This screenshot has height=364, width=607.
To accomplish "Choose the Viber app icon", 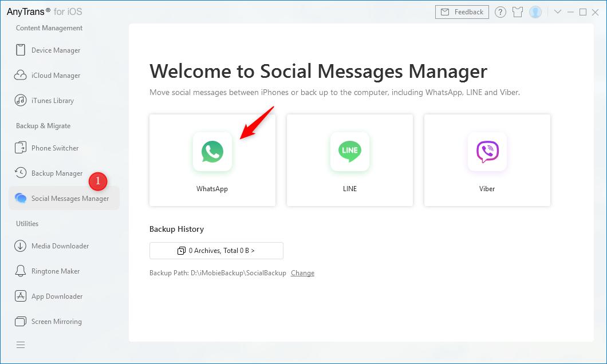I will click(x=487, y=151).
